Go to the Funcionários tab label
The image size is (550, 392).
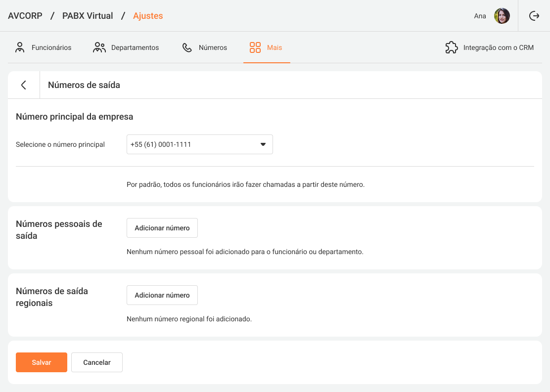pyautogui.click(x=51, y=47)
